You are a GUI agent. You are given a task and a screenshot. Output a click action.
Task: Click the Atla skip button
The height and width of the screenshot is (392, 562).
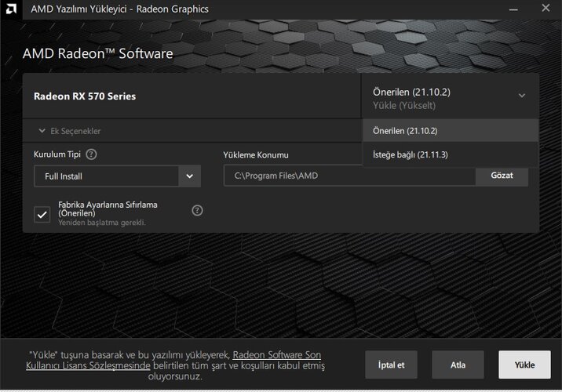[x=458, y=365]
